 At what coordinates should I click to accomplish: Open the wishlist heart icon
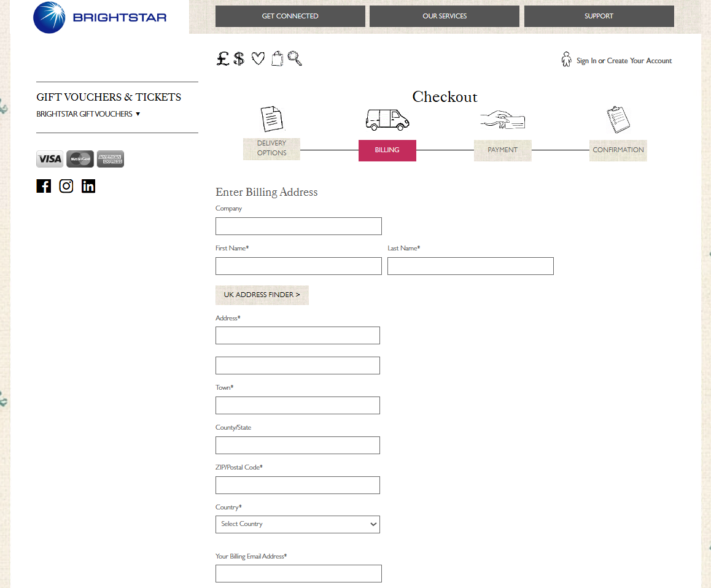point(258,58)
